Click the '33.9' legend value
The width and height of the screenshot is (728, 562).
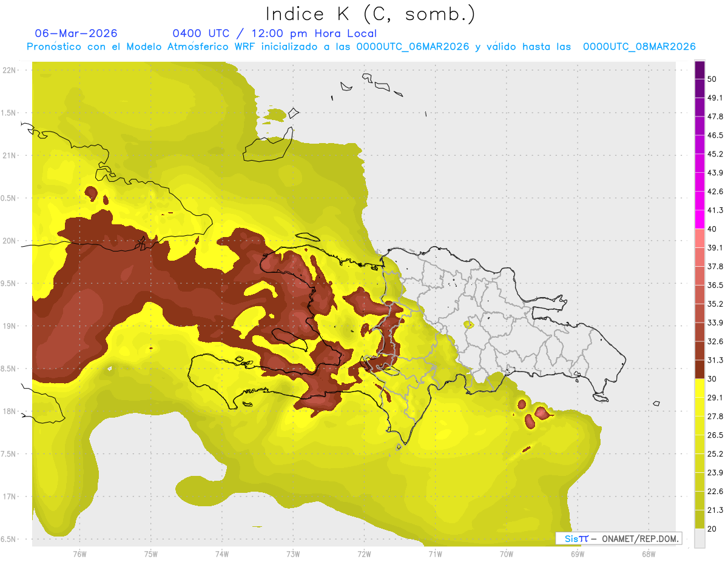715,323
